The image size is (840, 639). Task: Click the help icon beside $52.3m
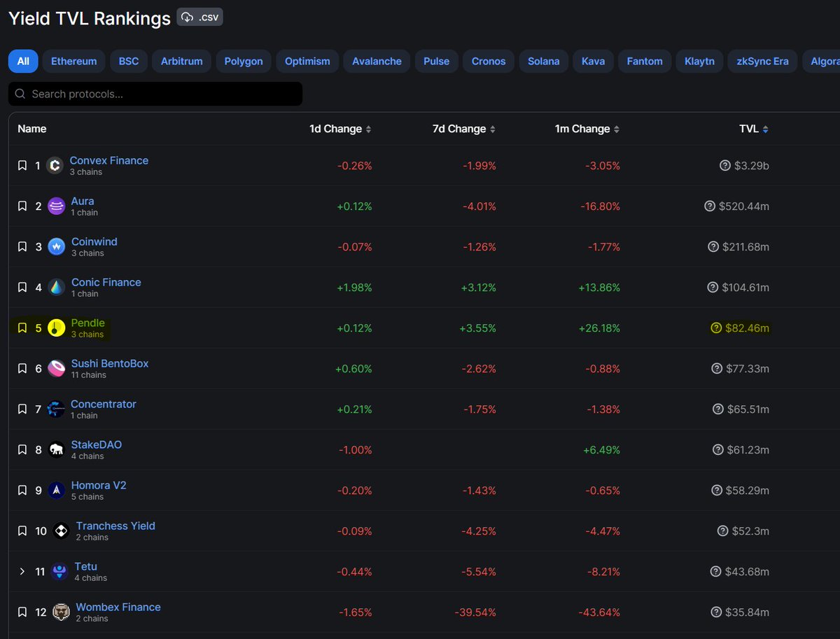coord(723,531)
